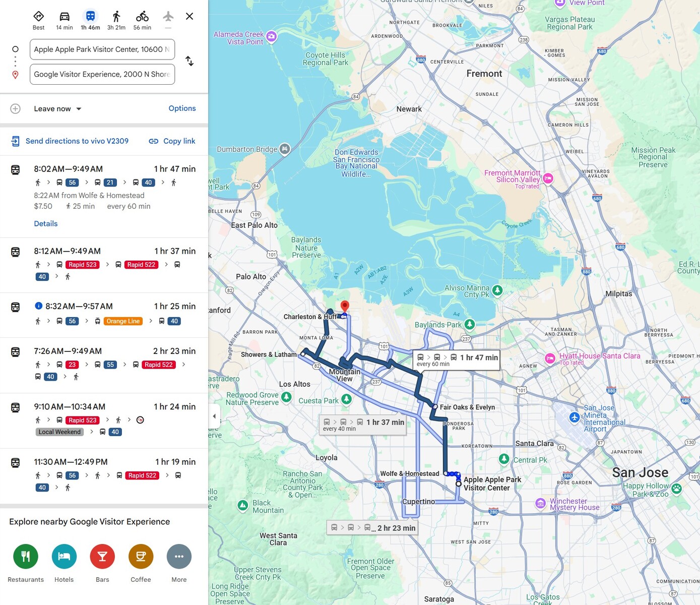Reverse starting point and destination
700x605 pixels.
pyautogui.click(x=189, y=61)
